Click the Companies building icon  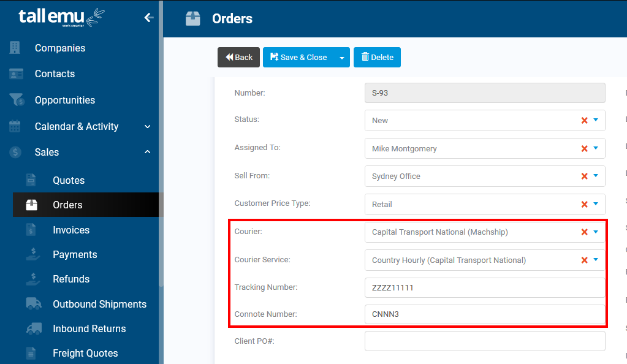(x=15, y=48)
